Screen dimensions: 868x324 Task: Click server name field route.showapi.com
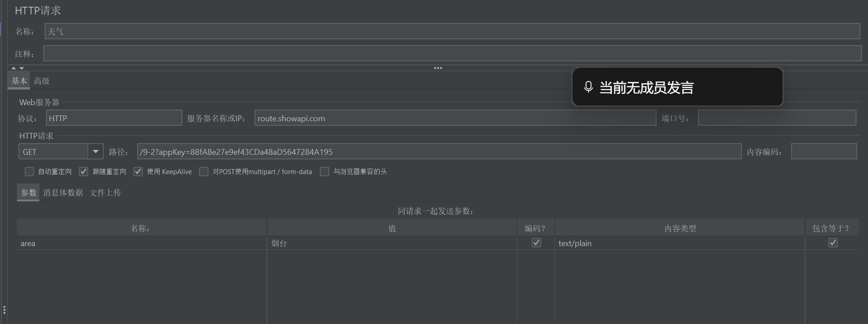pos(455,118)
